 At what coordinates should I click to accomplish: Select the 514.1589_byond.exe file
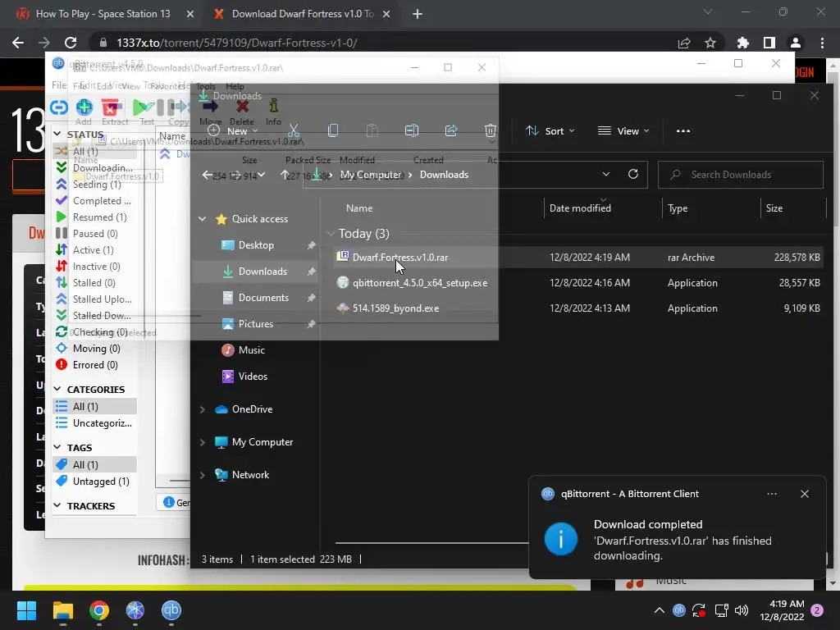click(396, 308)
